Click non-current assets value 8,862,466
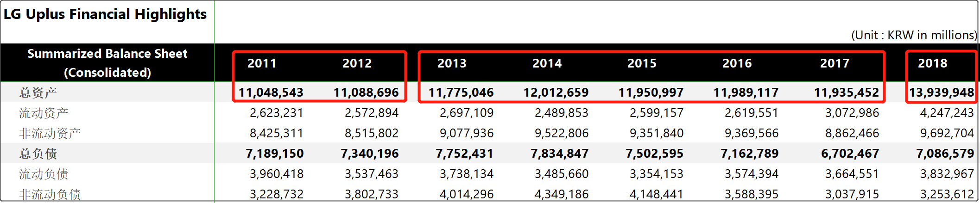Screen dimensions: 980x203 pyautogui.click(x=852, y=133)
